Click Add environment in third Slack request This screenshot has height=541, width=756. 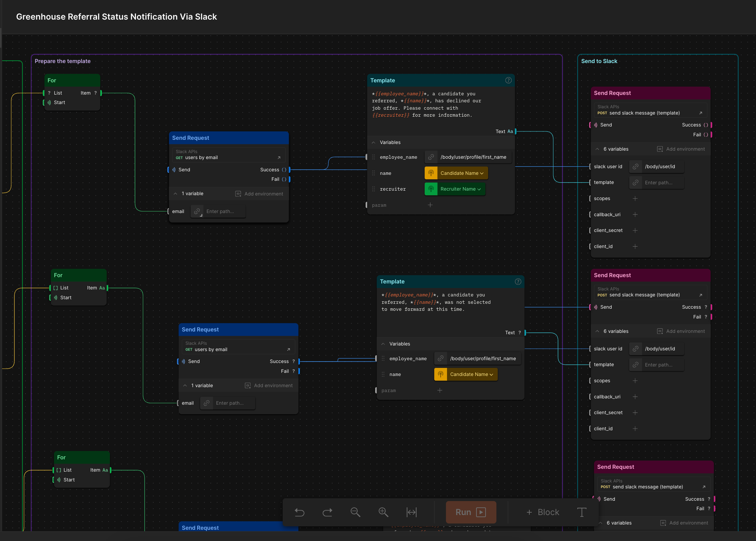(684, 523)
